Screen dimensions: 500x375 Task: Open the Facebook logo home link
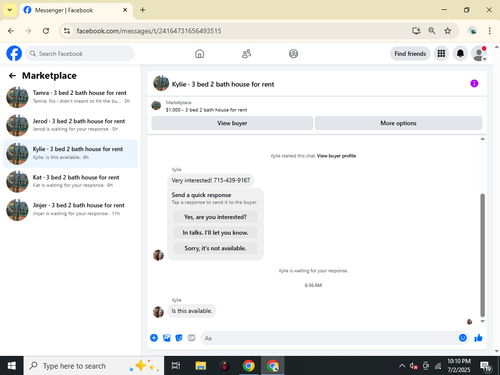coord(14,53)
